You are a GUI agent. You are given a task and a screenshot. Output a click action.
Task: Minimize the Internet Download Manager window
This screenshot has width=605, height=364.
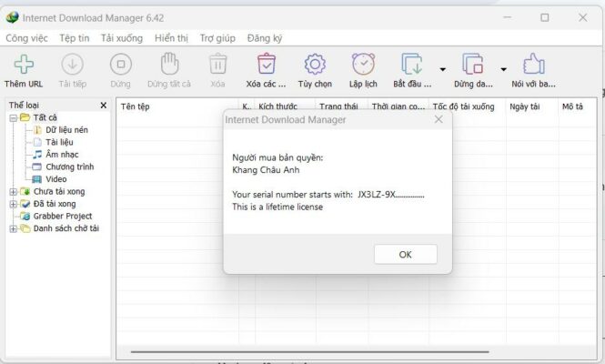507,18
